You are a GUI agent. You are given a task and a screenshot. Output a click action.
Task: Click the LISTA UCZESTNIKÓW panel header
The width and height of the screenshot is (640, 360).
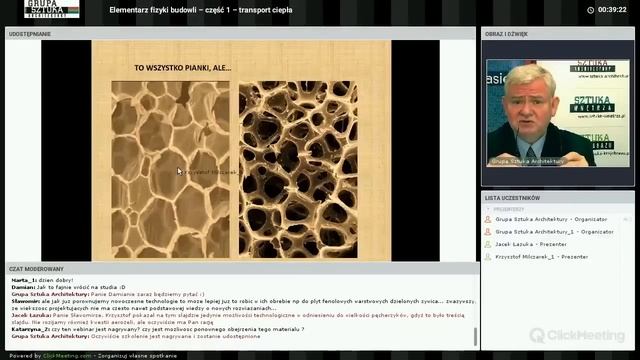pyautogui.click(x=558, y=198)
